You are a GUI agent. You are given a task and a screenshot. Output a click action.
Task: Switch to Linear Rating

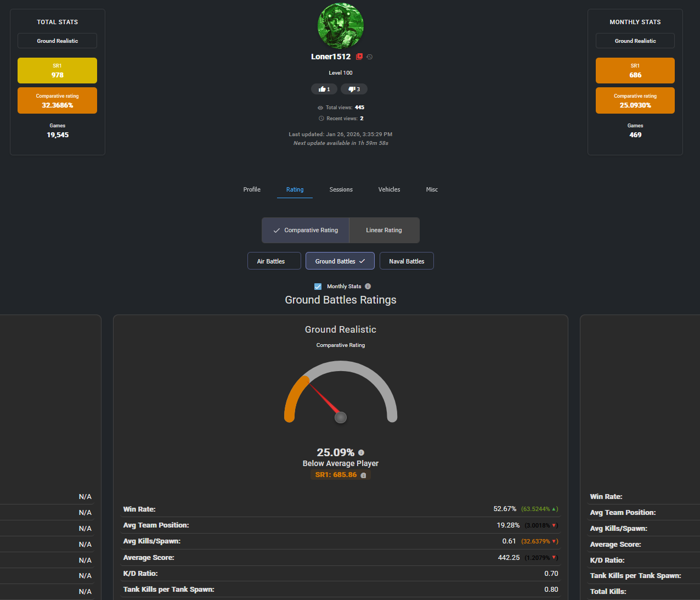pyautogui.click(x=384, y=230)
